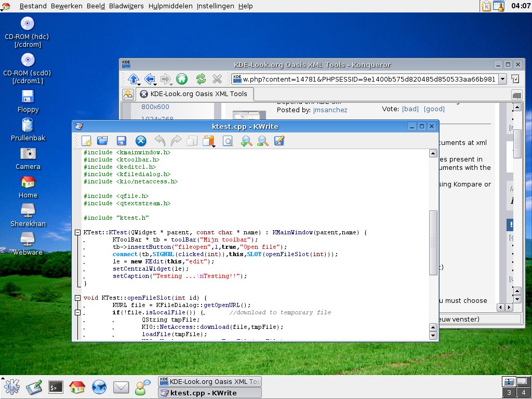Open the K menu launcher
532x399 pixels.
click(x=12, y=387)
